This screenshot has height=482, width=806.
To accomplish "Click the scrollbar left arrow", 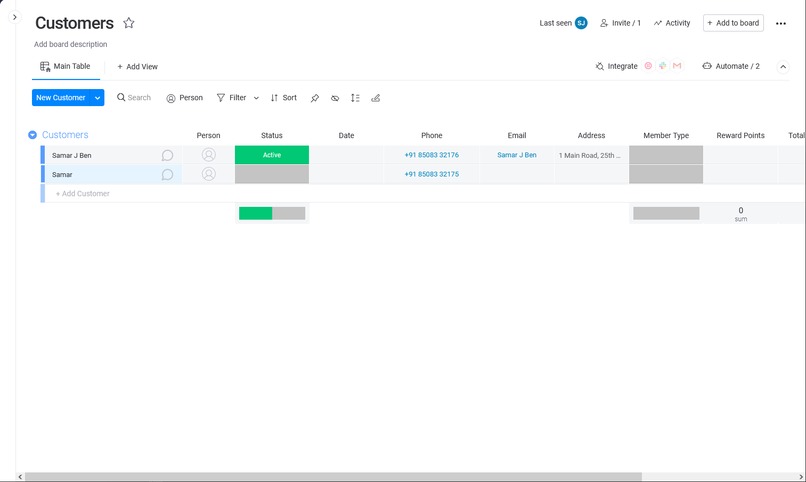I will [x=20, y=477].
